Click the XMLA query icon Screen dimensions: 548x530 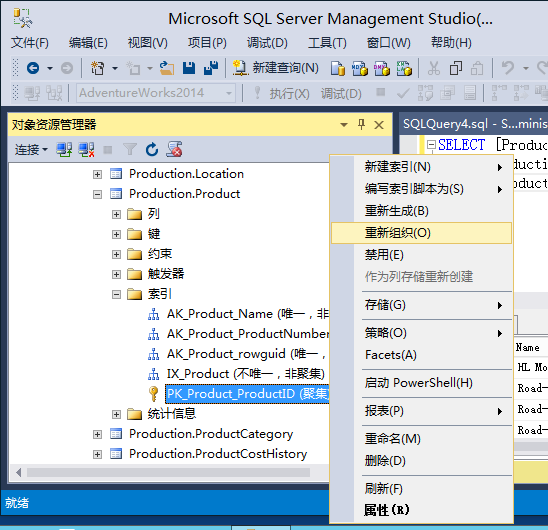[x=404, y=68]
